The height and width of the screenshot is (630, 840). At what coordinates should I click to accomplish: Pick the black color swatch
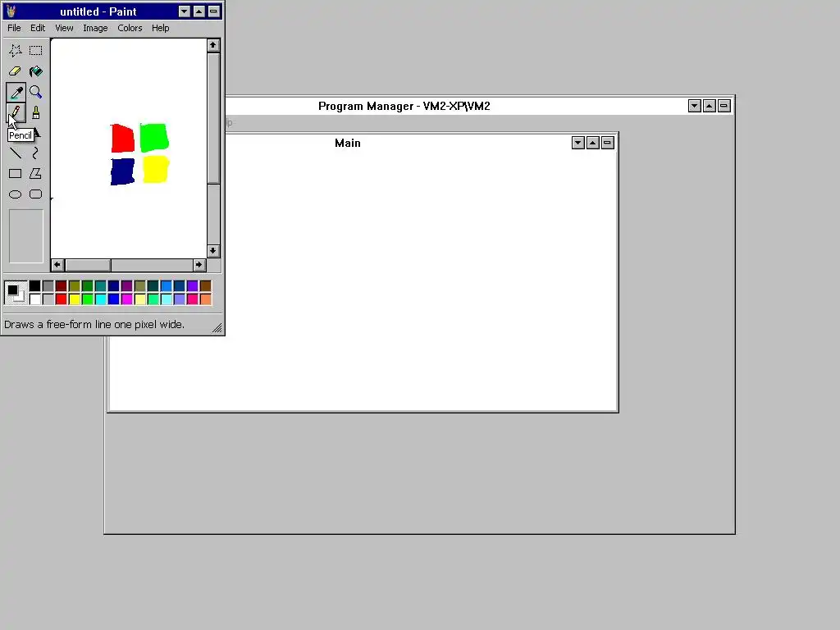[x=34, y=286]
